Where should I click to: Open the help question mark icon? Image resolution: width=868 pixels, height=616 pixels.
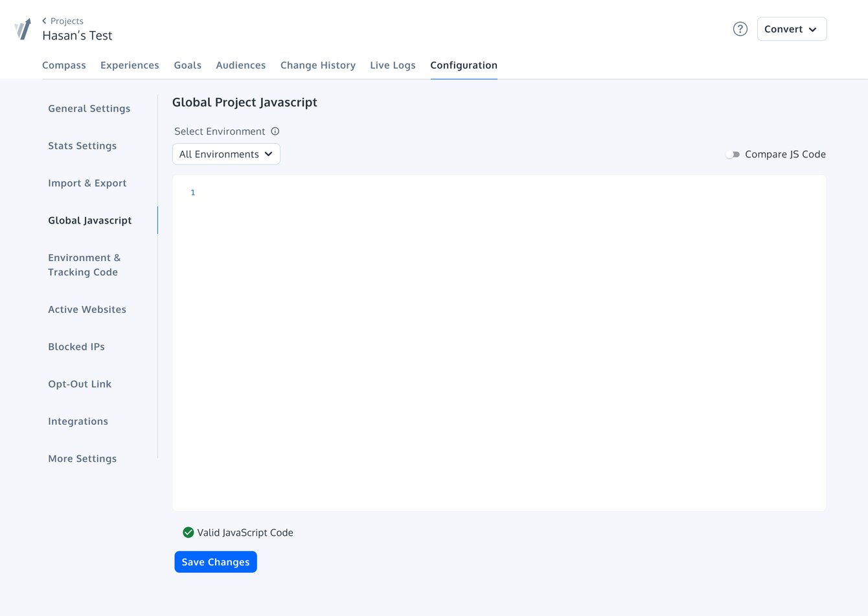coord(740,29)
